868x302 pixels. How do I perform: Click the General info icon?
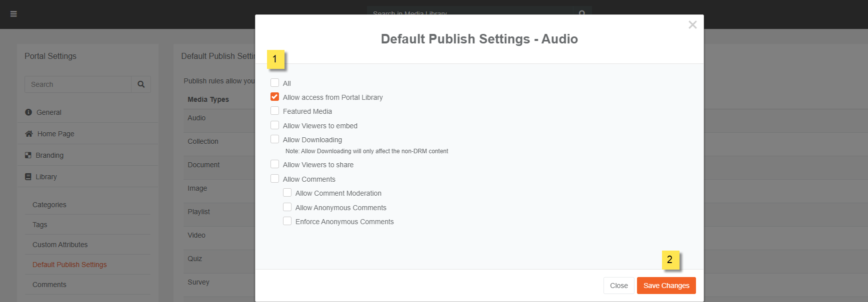28,112
